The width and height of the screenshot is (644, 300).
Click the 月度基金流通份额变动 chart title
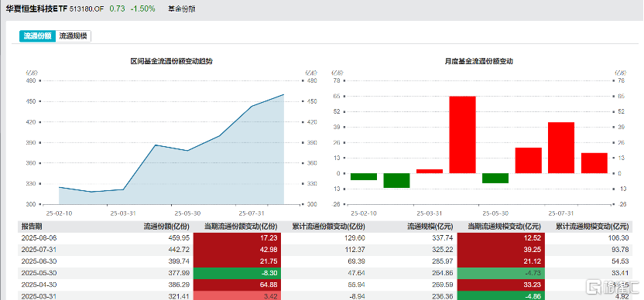pos(479,62)
